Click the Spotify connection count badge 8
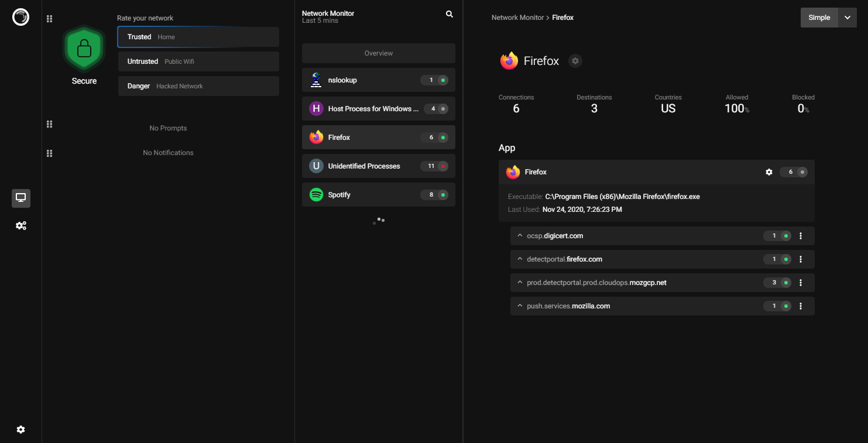The height and width of the screenshot is (443, 868). [434, 195]
